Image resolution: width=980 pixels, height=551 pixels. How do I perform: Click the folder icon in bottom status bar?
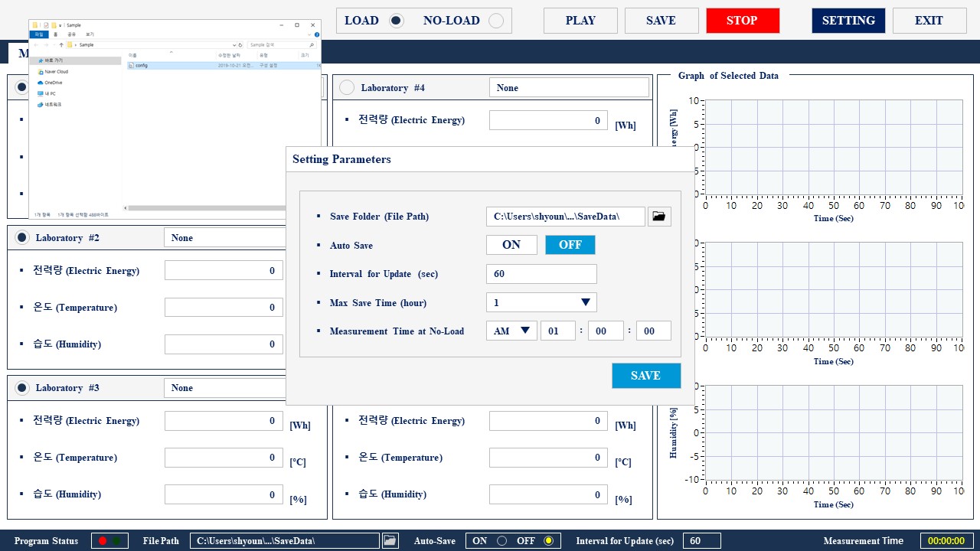pos(390,540)
